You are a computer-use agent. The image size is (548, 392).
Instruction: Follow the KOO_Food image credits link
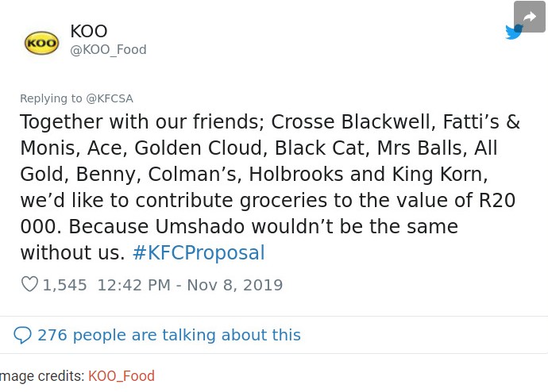pyautogui.click(x=122, y=376)
